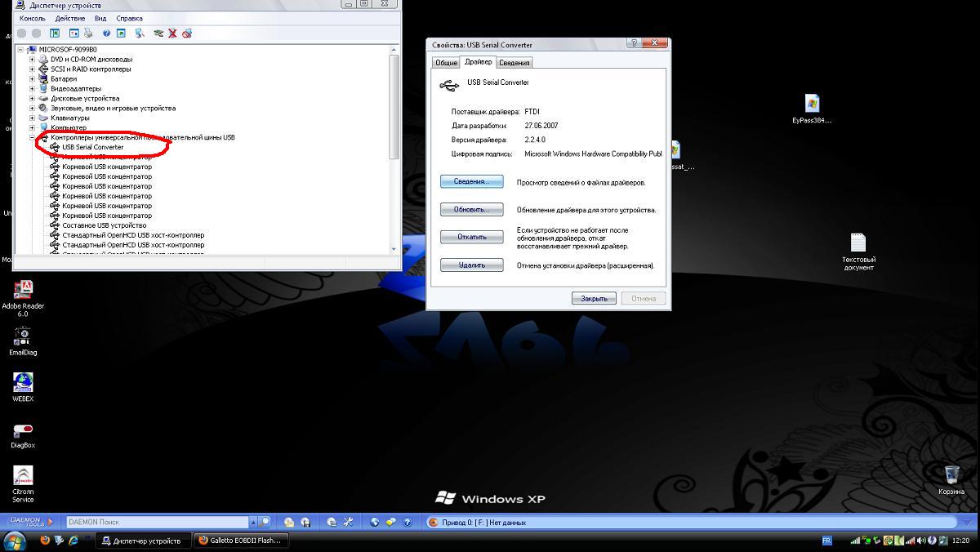This screenshot has height=552, width=980.
Task: Expand DVD и CD-ROM дисководы node
Action: [32, 60]
